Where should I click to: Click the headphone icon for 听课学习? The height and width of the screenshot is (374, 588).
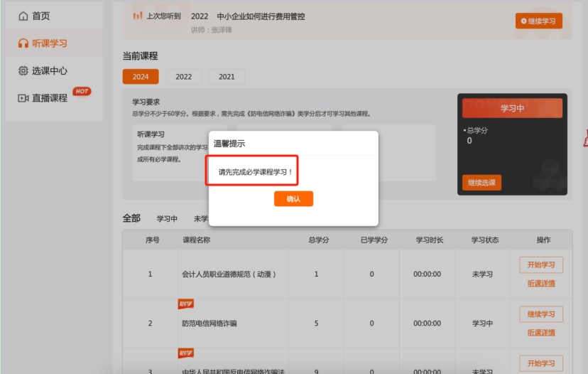pos(23,43)
